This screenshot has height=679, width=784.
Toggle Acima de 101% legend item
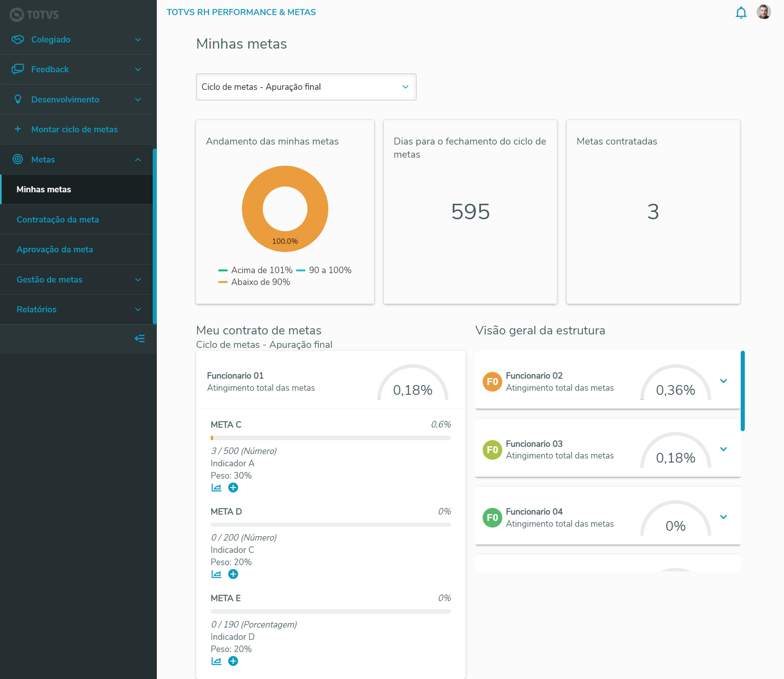point(256,270)
